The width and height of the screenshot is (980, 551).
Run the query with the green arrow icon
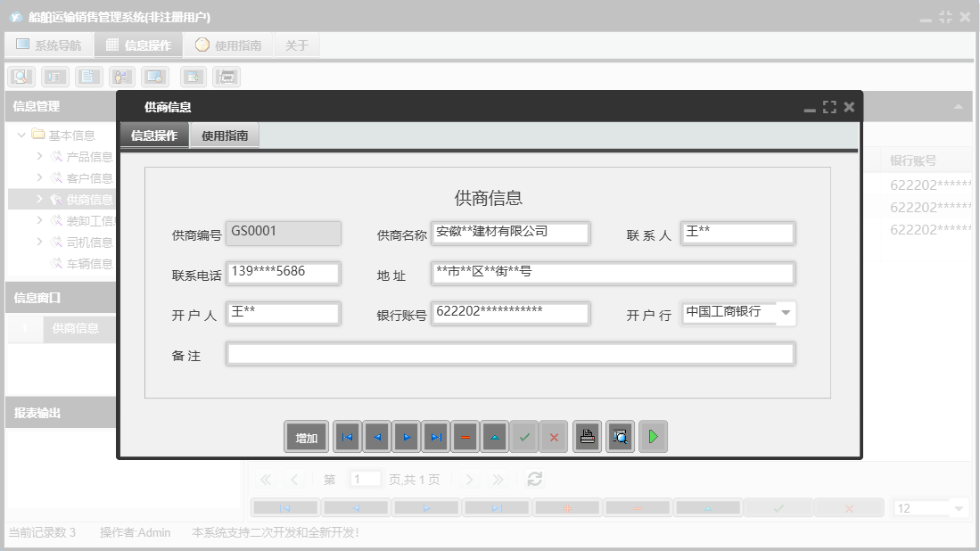[x=652, y=436]
